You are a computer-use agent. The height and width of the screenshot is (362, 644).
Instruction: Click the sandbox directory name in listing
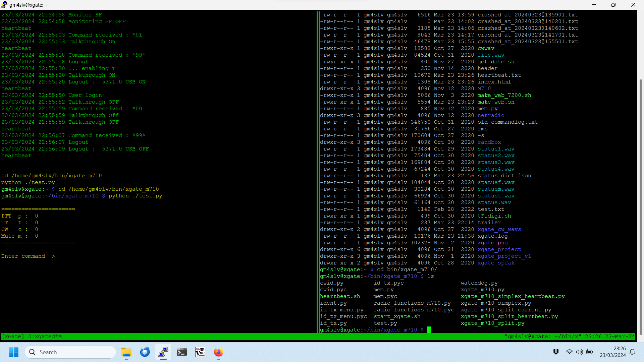[x=489, y=142]
